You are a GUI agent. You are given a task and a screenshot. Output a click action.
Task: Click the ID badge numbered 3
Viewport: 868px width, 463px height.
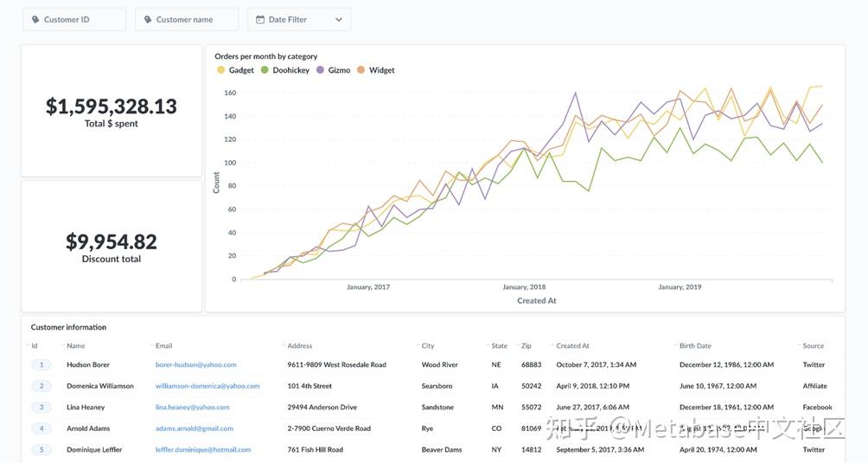41,408
